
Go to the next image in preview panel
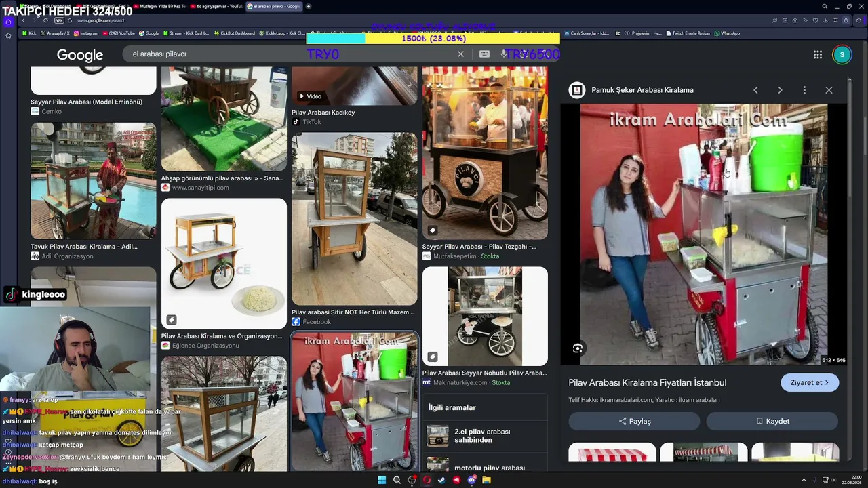[x=780, y=90]
